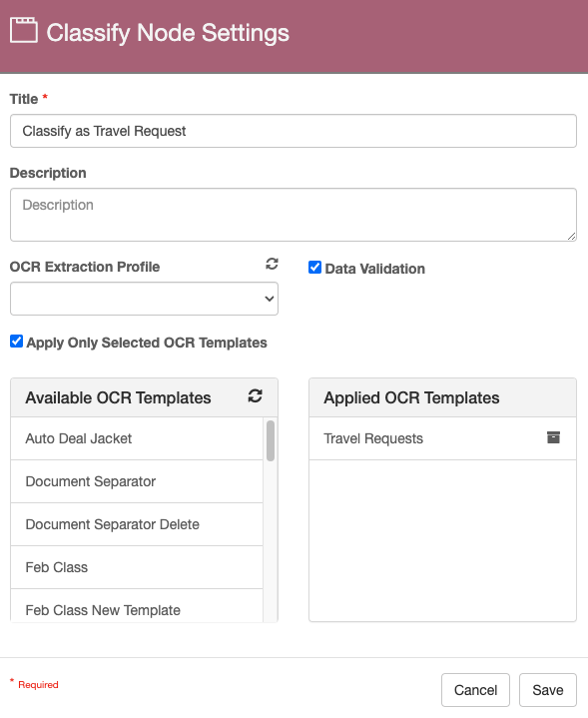Click the Available OCR Templates scrollbar thumb
This screenshot has height=718, width=588.
[271, 440]
